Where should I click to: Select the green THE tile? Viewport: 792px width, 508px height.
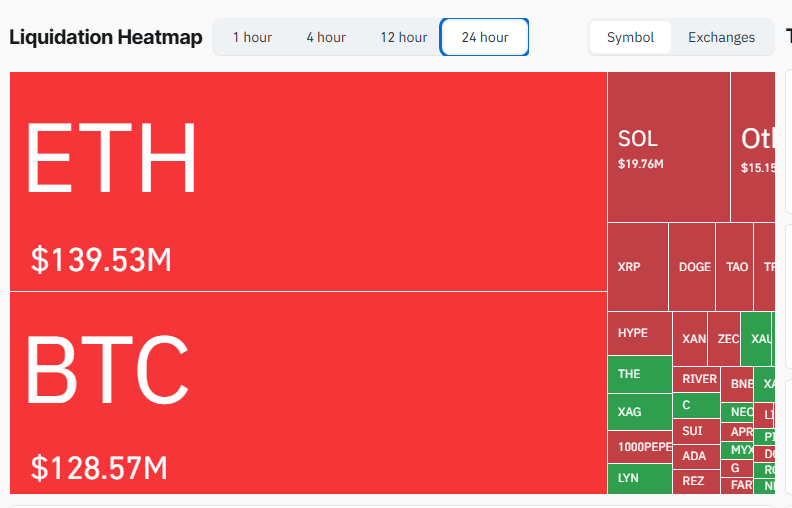pyautogui.click(x=639, y=374)
